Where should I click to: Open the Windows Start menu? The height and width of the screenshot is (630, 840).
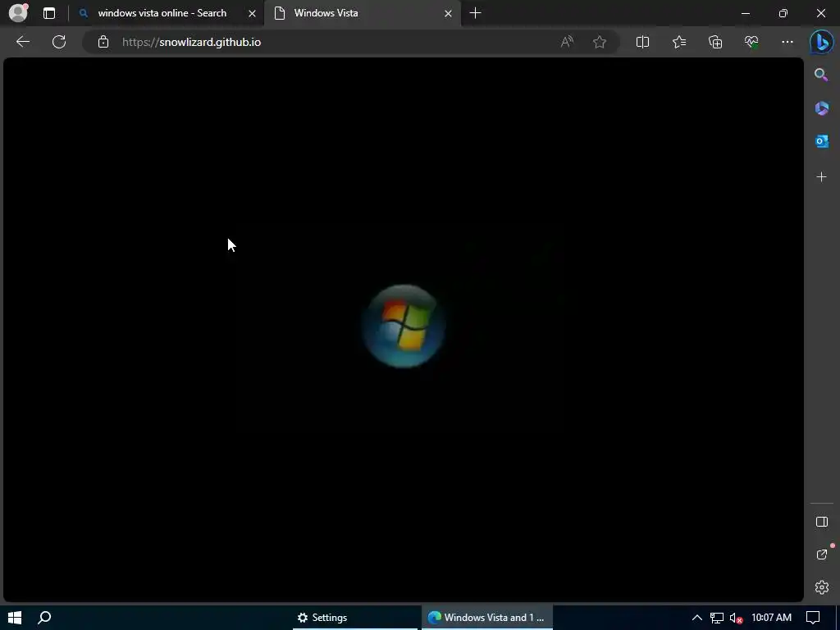coord(15,618)
